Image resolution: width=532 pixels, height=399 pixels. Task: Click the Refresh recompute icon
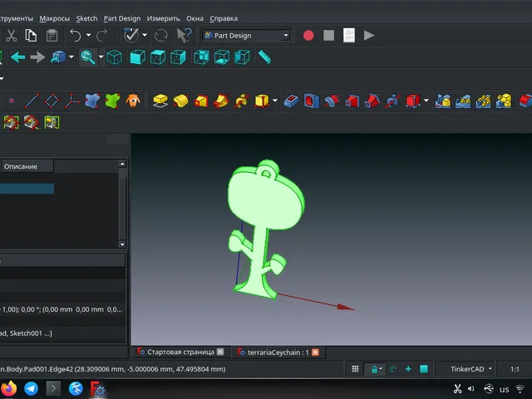pyautogui.click(x=160, y=35)
